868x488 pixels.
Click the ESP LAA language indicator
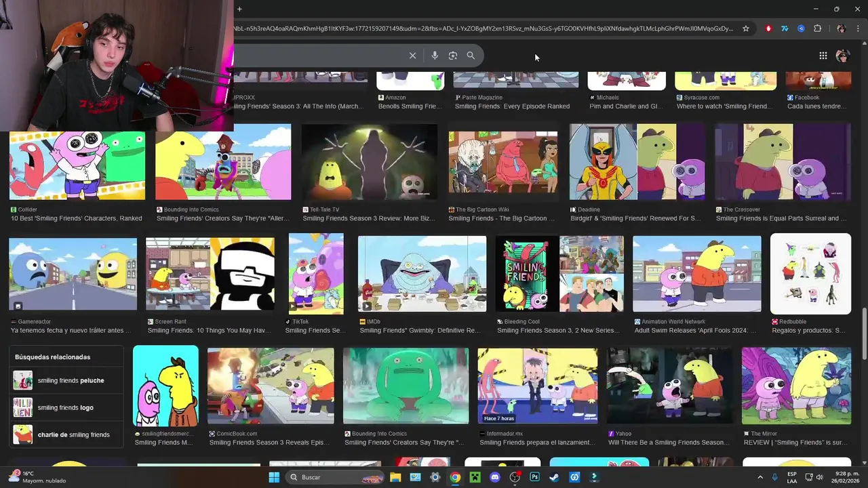click(x=792, y=477)
